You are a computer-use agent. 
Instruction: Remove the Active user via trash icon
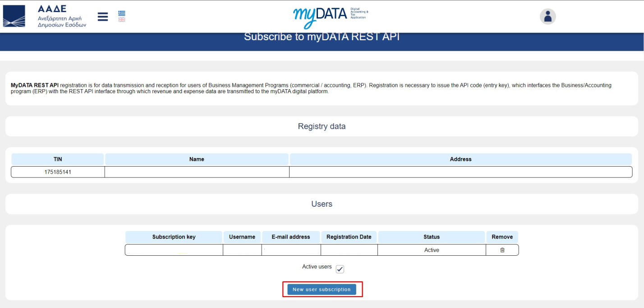(x=502, y=250)
